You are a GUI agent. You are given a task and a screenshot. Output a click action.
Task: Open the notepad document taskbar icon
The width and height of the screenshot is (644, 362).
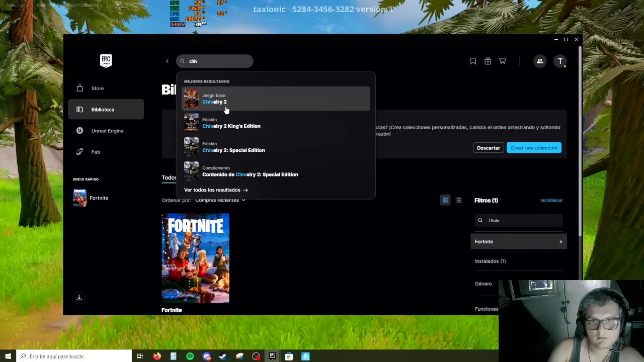click(173, 356)
